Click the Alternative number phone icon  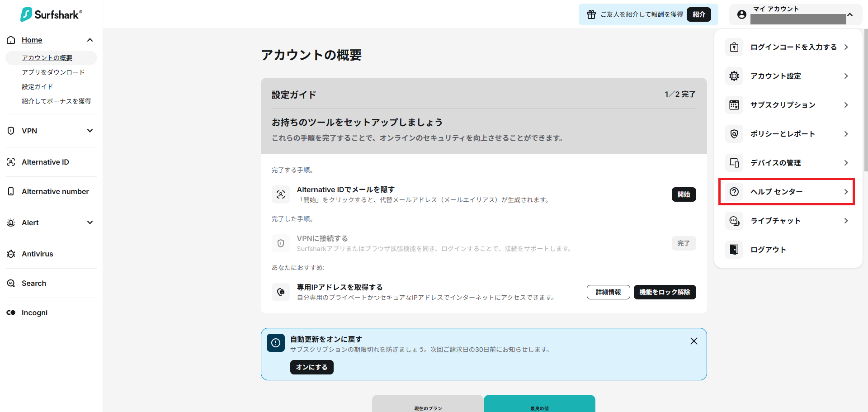11,191
